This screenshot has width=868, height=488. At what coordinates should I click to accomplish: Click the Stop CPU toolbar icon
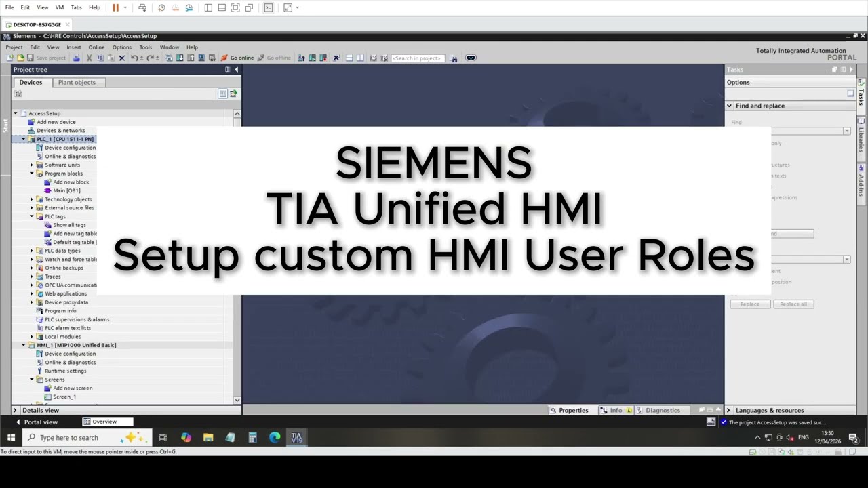[323, 58]
